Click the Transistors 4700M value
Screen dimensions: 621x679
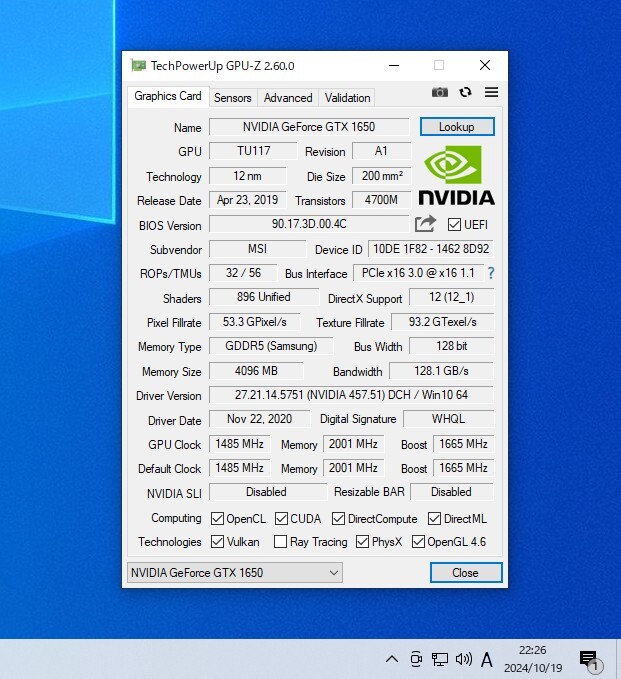point(381,200)
